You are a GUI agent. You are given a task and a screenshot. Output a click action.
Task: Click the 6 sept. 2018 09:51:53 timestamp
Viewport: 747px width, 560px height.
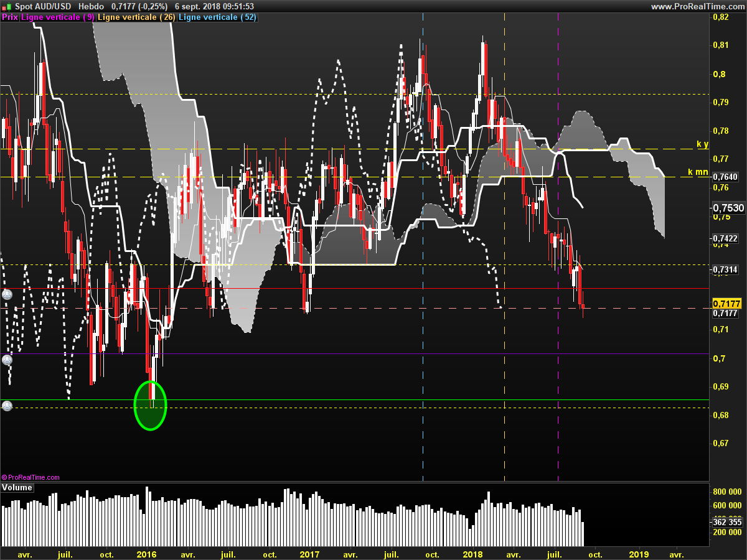214,6
